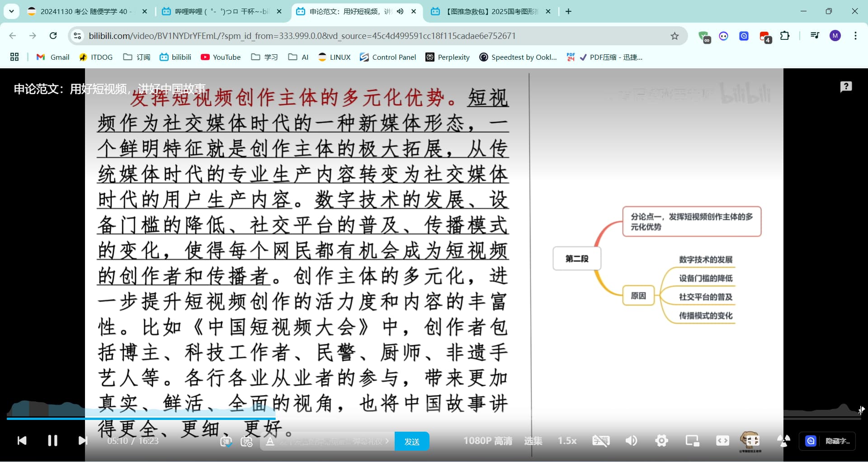The height and width of the screenshot is (462, 868).
Task: Toggle wide screen mode
Action: (x=722, y=441)
